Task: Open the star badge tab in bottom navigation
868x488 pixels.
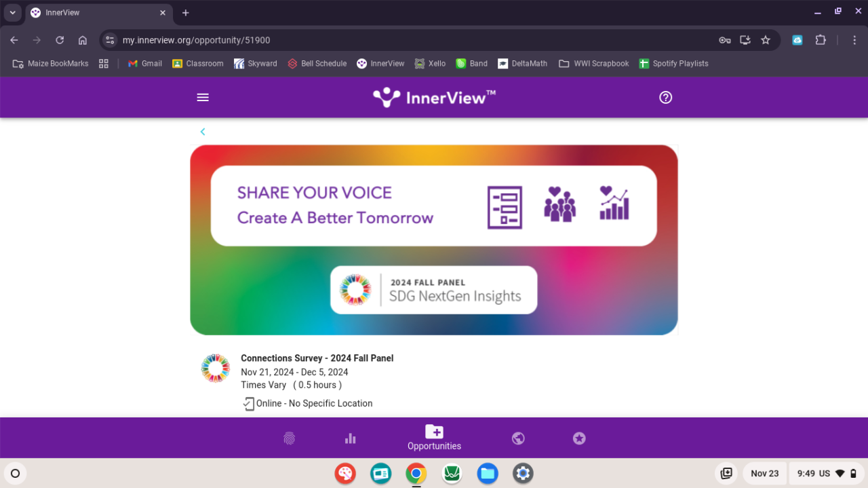Action: coord(579,438)
